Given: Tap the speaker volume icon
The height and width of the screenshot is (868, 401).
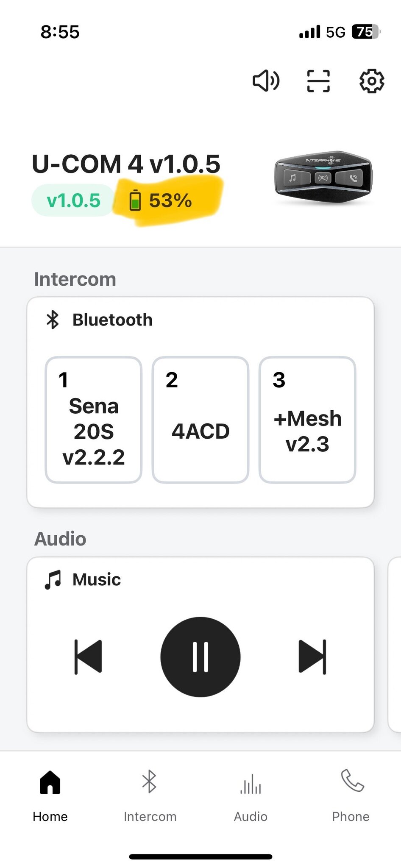Looking at the screenshot, I should pos(266,81).
